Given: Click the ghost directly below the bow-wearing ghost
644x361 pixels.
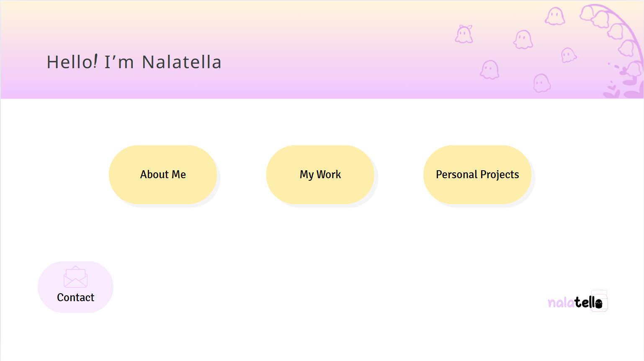Looking at the screenshot, I should (x=489, y=69).
